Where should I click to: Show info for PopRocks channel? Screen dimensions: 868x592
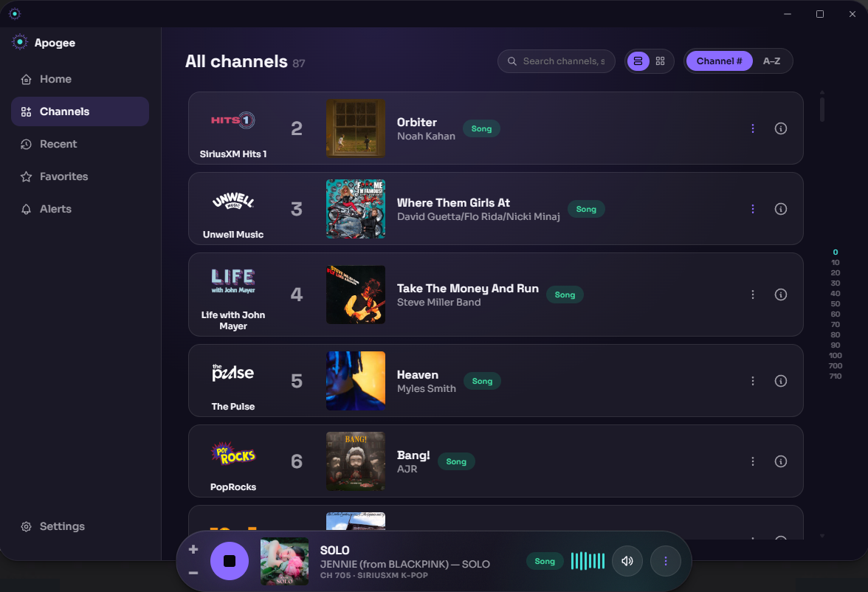point(781,461)
